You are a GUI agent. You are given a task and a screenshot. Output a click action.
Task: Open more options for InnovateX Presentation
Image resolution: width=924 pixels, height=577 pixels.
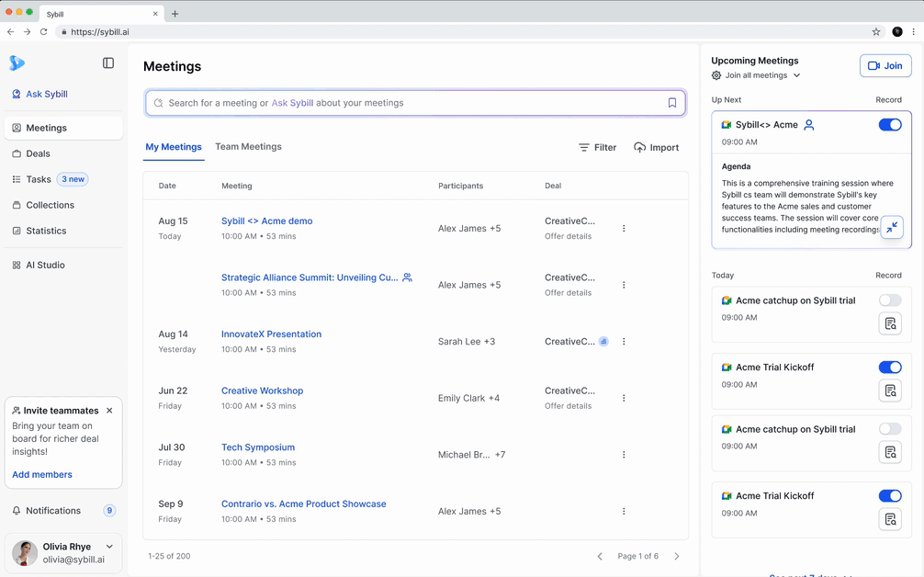pyautogui.click(x=624, y=341)
